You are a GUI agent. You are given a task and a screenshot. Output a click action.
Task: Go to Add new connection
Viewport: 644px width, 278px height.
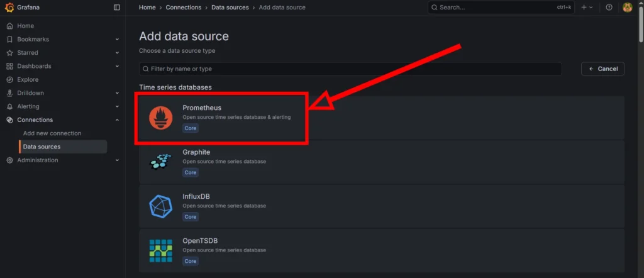52,133
